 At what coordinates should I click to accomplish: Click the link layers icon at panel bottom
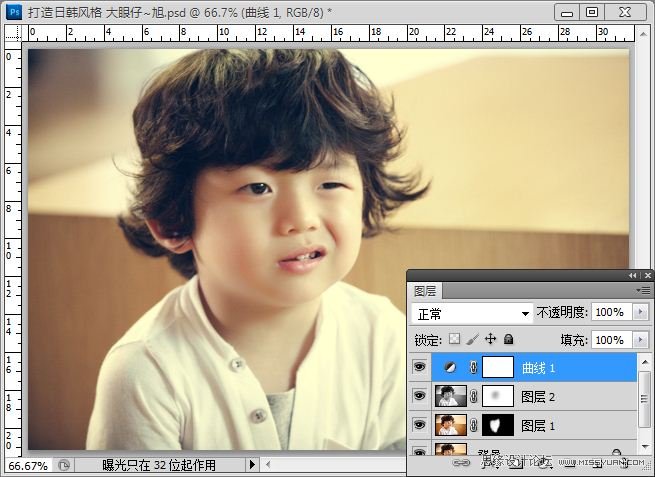(461, 462)
